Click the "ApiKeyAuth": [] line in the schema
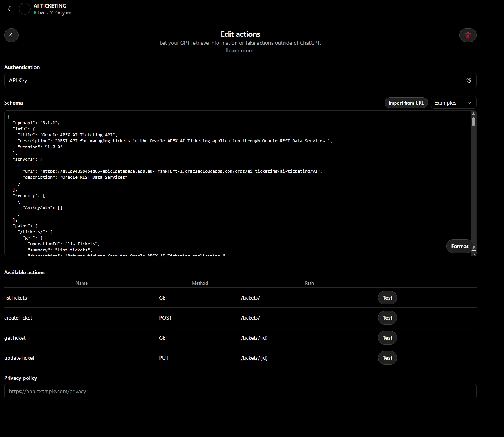This screenshot has width=504, height=437. tap(42, 208)
